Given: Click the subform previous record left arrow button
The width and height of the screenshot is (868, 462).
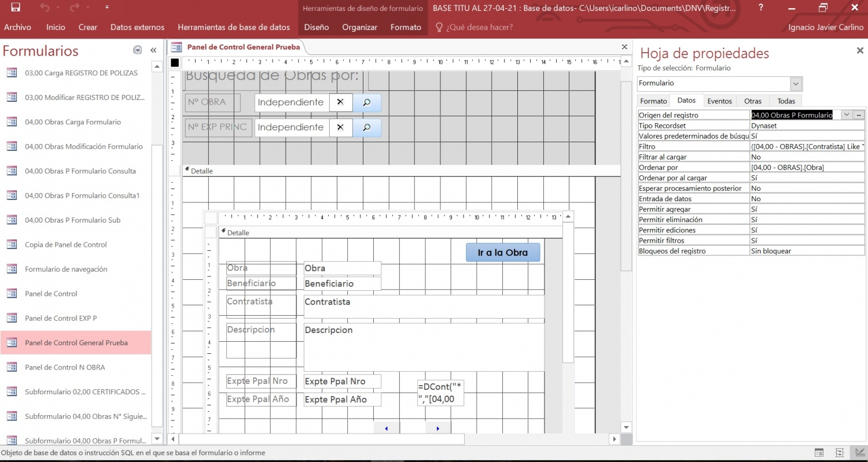Looking at the screenshot, I should click(x=387, y=428).
